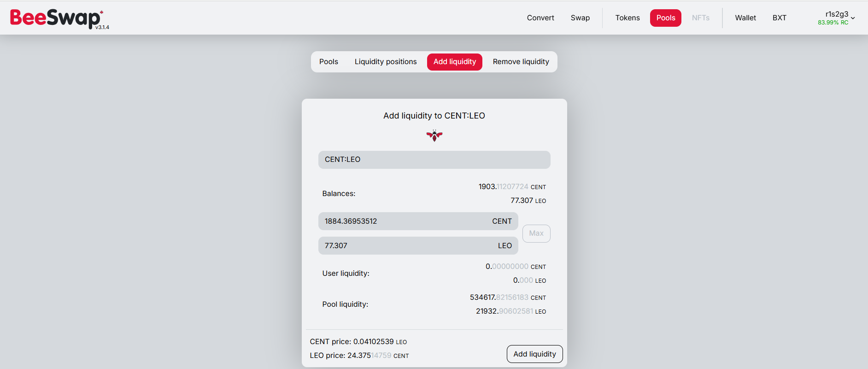The height and width of the screenshot is (369, 868).
Task: Open the BXT page
Action: pyautogui.click(x=780, y=18)
